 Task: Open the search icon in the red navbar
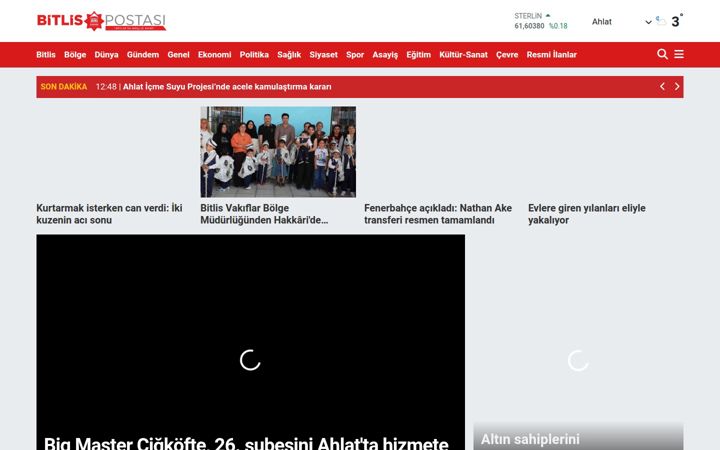point(662,54)
